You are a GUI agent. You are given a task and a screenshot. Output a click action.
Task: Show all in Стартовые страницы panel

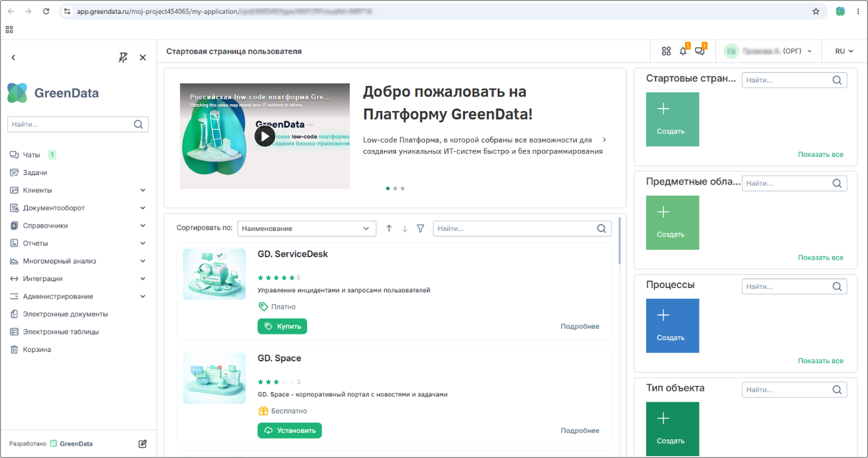tap(820, 154)
